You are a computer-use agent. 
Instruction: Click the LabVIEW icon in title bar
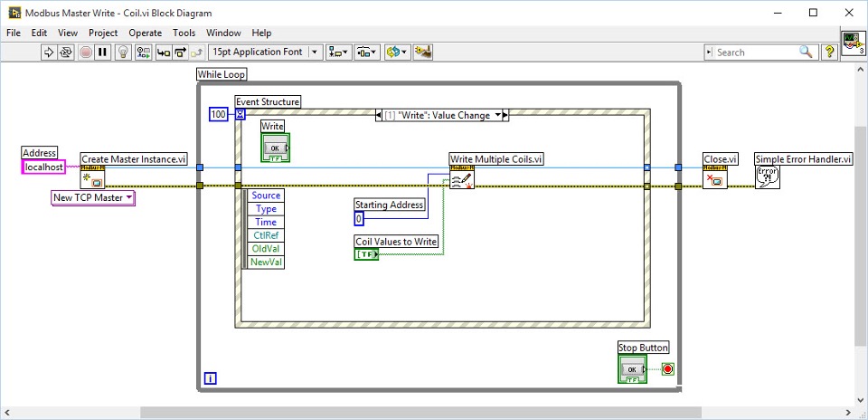14,12
